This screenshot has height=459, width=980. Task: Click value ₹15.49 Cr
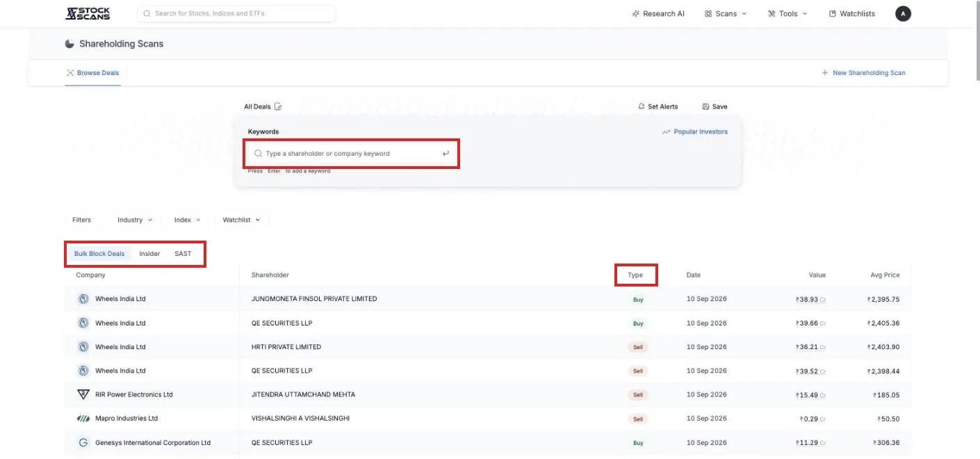tap(810, 394)
